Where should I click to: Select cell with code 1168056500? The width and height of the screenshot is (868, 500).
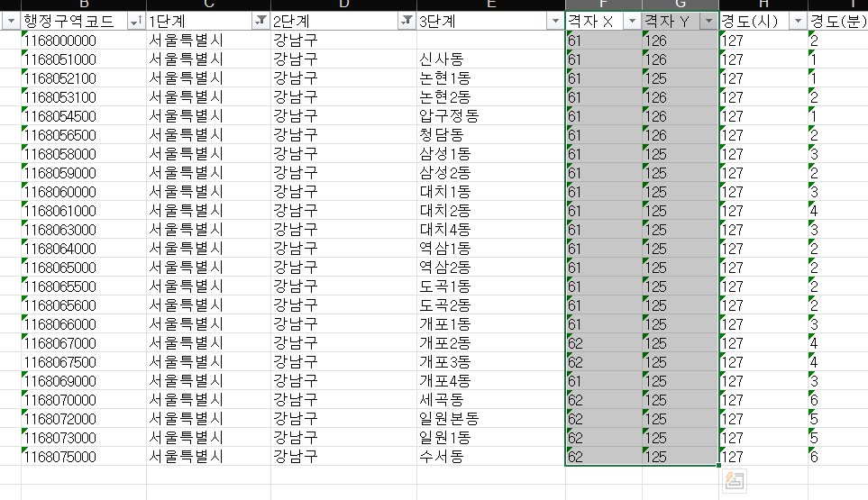84,135
